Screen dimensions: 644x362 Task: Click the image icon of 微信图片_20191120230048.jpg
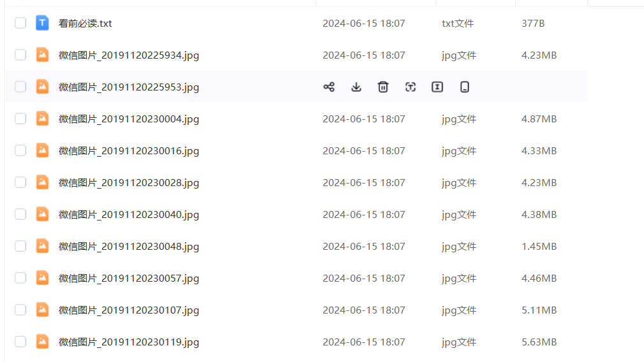pos(42,246)
